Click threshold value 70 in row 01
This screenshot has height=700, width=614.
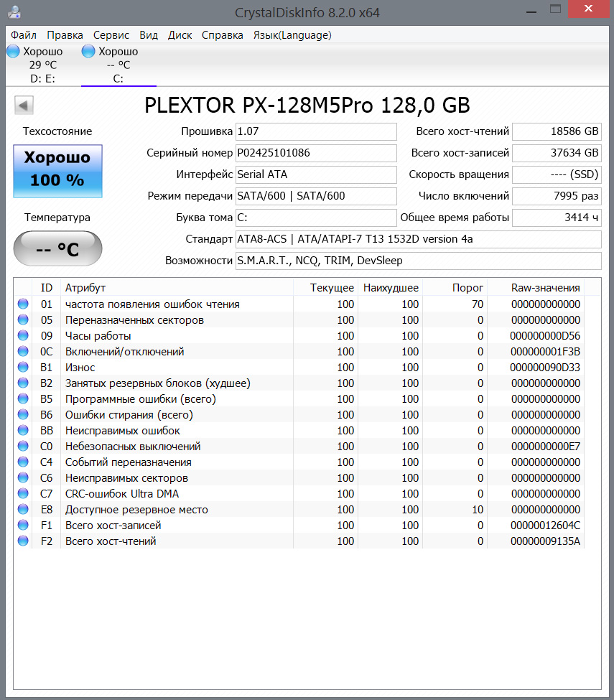coord(478,304)
